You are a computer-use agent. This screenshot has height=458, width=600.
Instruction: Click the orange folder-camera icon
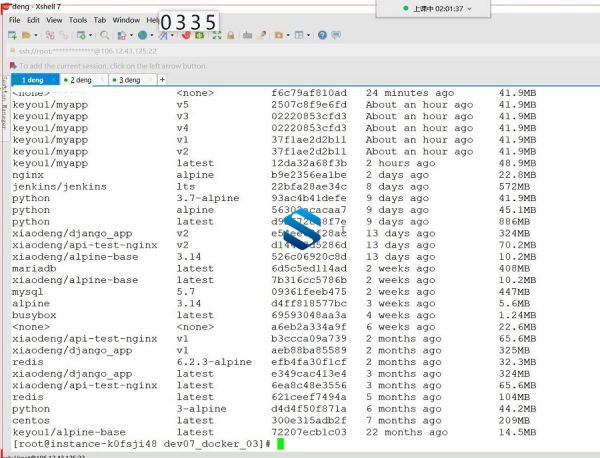(279, 35)
